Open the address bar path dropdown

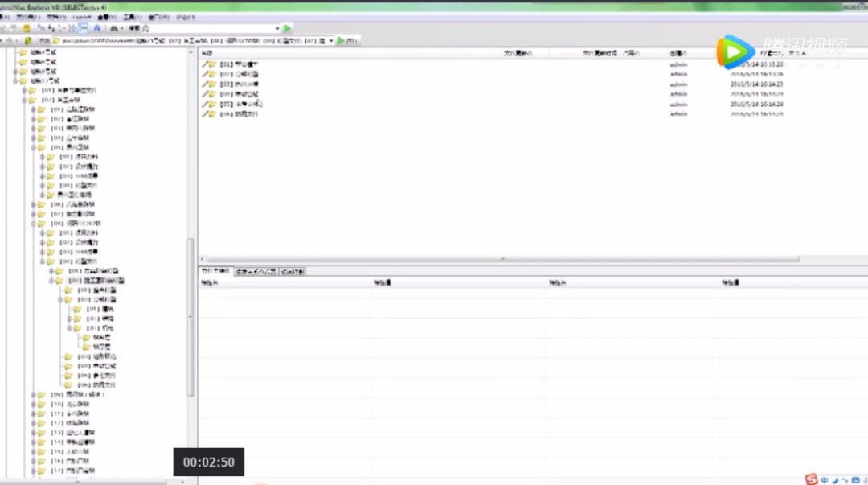tap(331, 40)
